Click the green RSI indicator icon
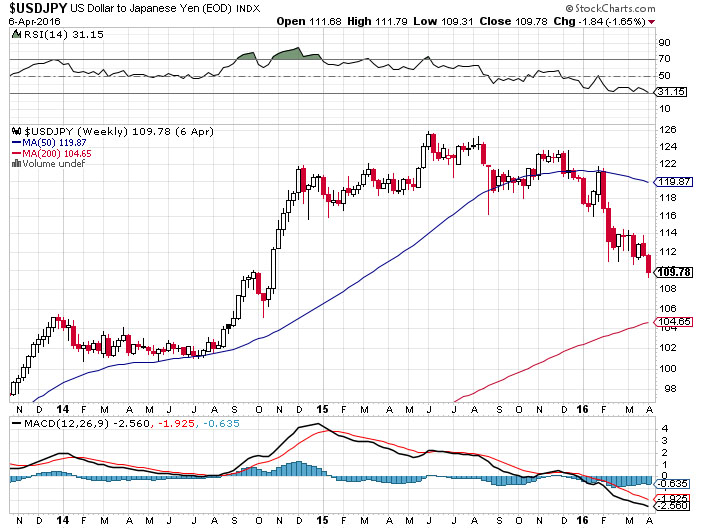Viewport: 706px width, 532px height. pos(16,34)
